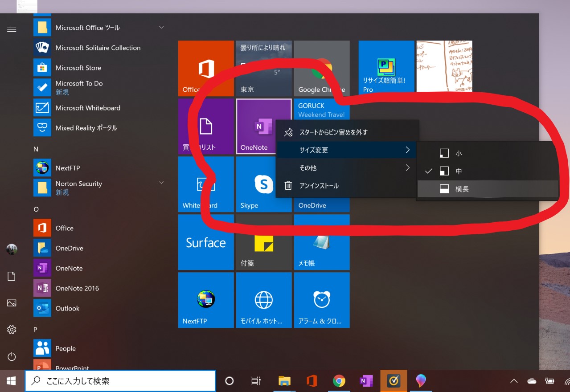Click File Explorer icon on taskbar
This screenshot has height=392, width=570.
tap(284, 381)
